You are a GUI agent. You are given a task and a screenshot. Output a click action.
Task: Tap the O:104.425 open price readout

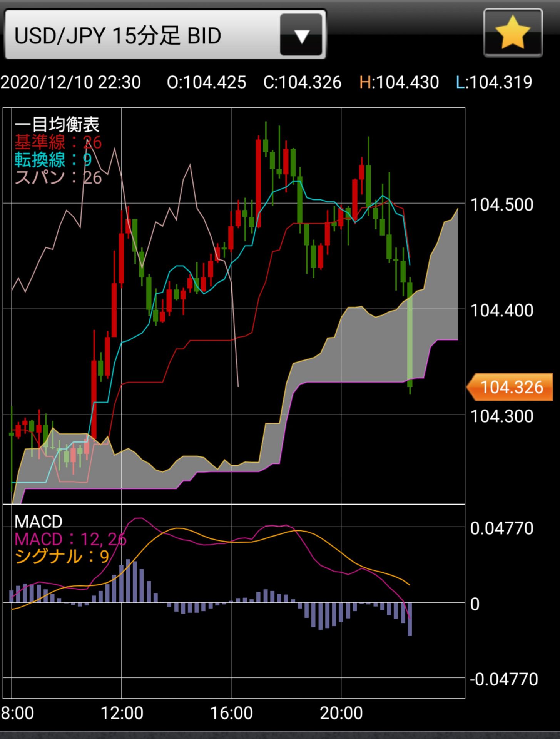click(206, 82)
